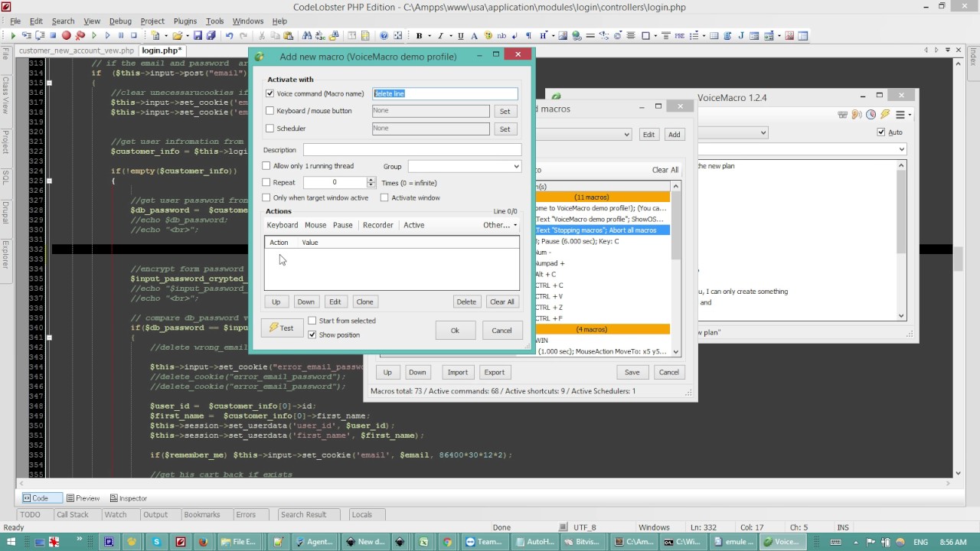This screenshot has width=980, height=551.
Task: Click the Clear All actions button
Action: (x=501, y=302)
